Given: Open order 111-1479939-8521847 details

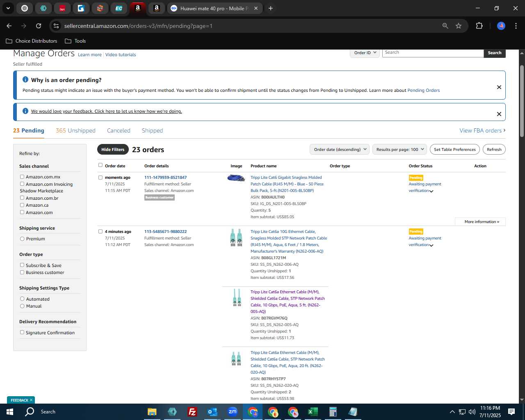Looking at the screenshot, I should [165, 178].
